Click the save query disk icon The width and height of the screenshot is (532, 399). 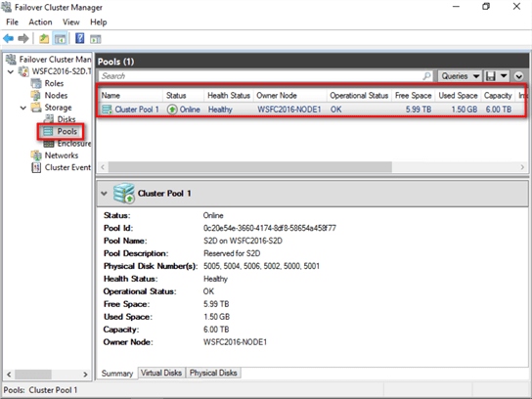(491, 76)
